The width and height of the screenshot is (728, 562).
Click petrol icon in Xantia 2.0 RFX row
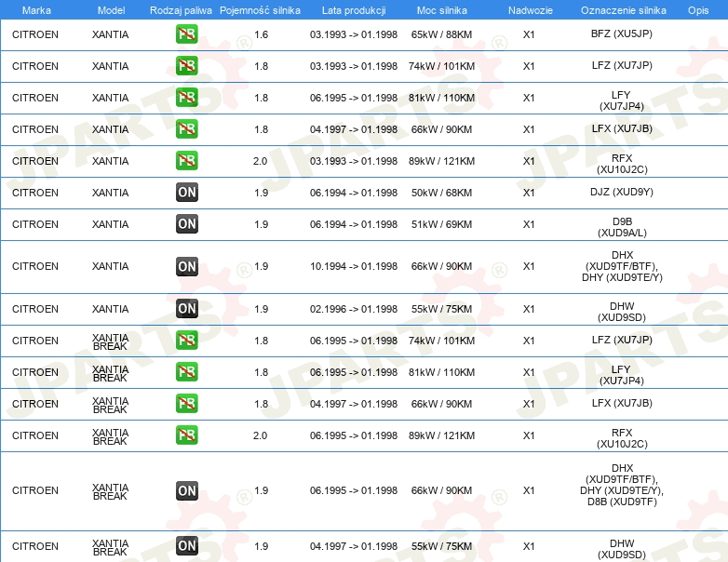(186, 160)
